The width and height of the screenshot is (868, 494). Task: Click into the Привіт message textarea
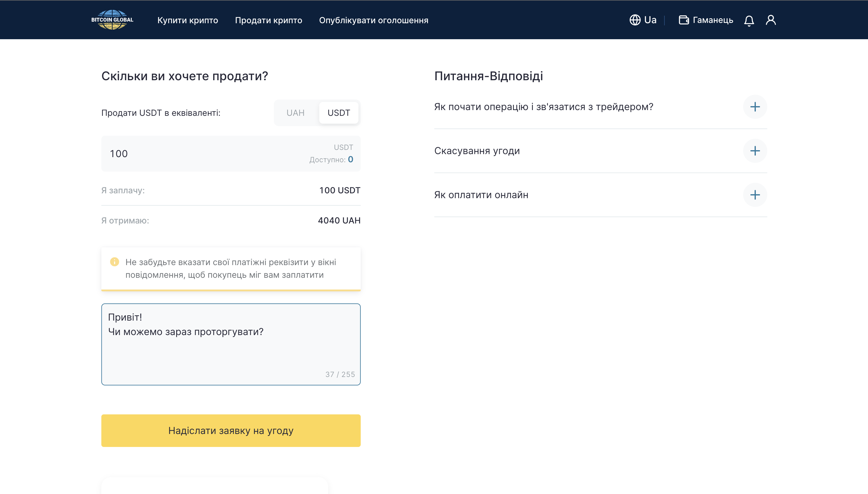coord(231,344)
